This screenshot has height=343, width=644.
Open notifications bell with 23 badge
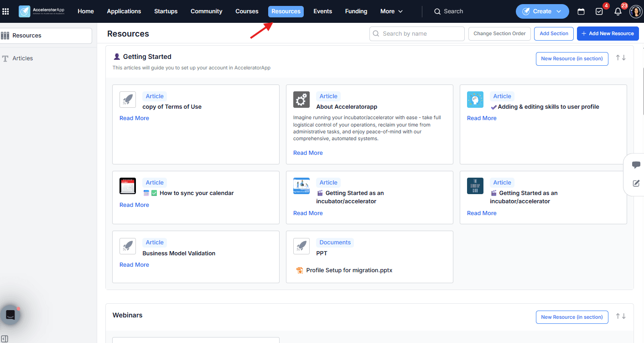[618, 11]
